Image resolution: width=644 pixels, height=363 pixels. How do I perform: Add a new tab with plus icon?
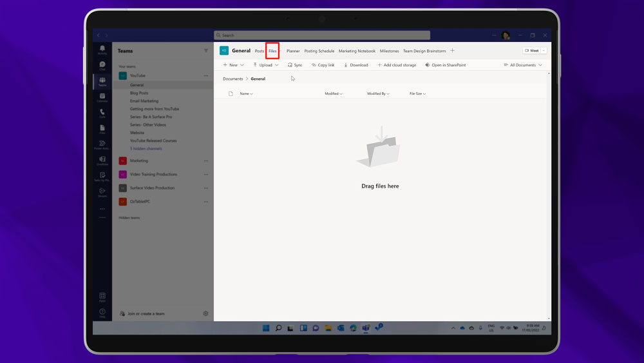click(452, 50)
